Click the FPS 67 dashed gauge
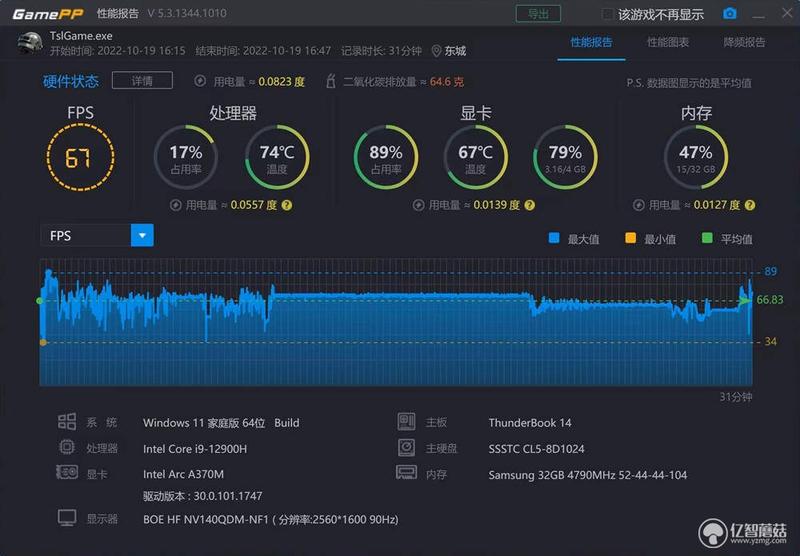Image resolution: width=800 pixels, height=556 pixels. (80, 158)
